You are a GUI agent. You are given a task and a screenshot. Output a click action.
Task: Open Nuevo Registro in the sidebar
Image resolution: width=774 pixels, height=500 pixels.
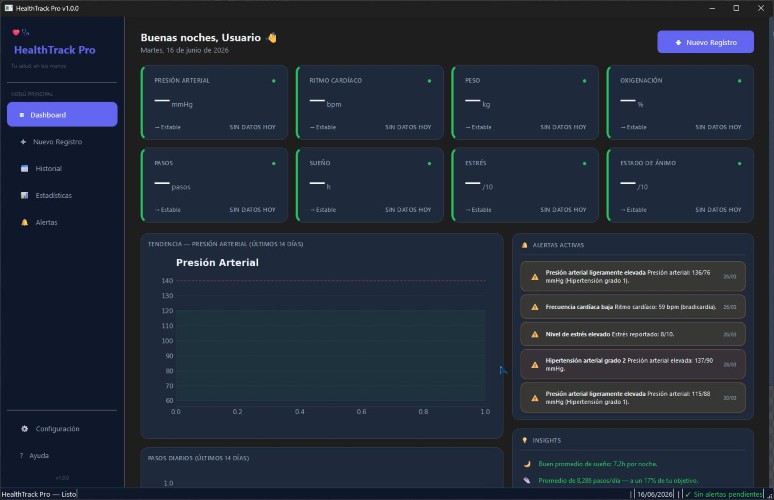[x=62, y=142]
